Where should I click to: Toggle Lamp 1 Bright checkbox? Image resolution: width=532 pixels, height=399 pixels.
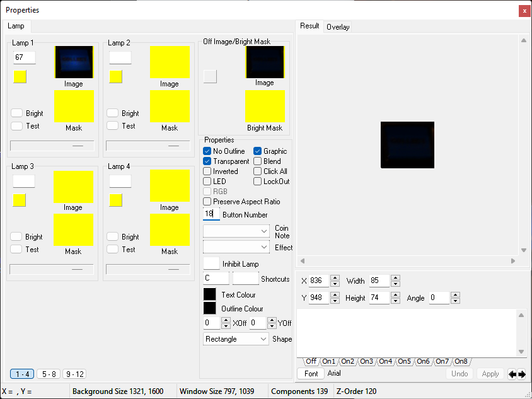16,113
